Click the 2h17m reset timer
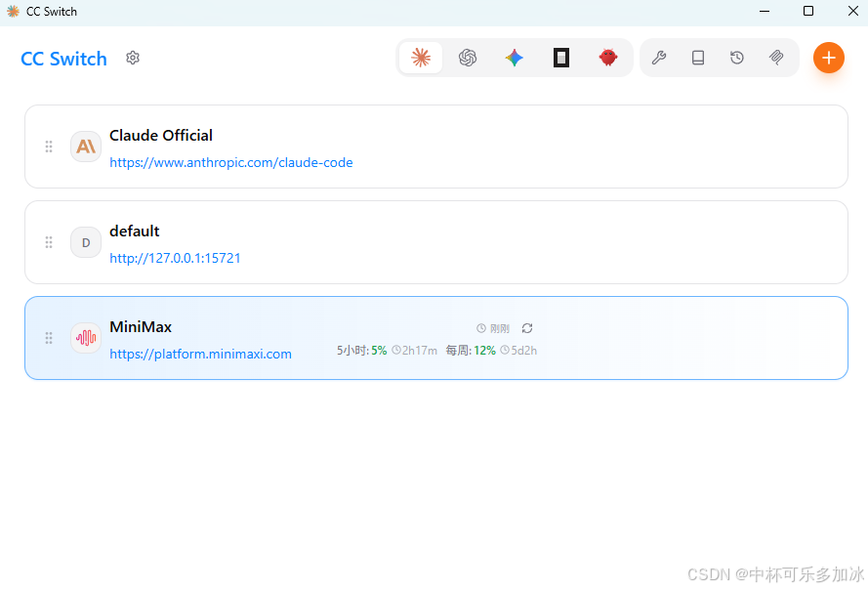 (x=415, y=351)
